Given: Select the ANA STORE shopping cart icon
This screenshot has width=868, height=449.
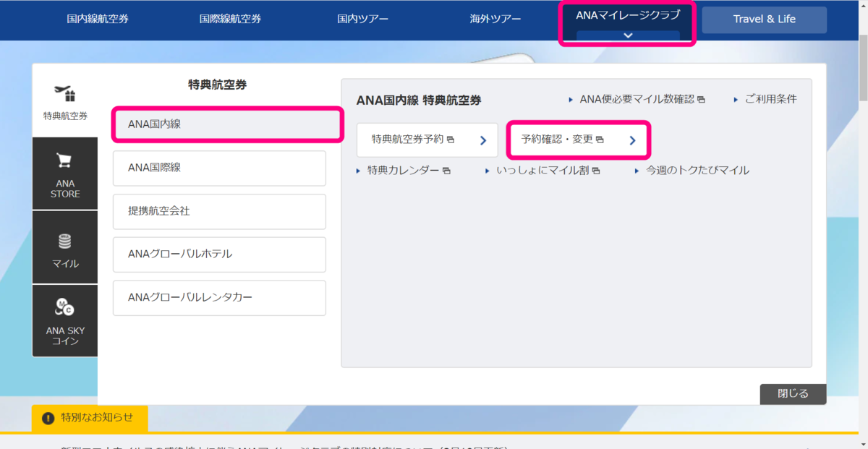Looking at the screenshot, I should point(65,161).
